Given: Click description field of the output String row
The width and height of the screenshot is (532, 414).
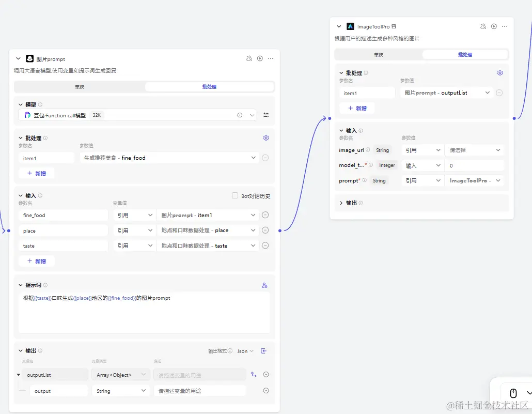Looking at the screenshot, I should (199, 391).
